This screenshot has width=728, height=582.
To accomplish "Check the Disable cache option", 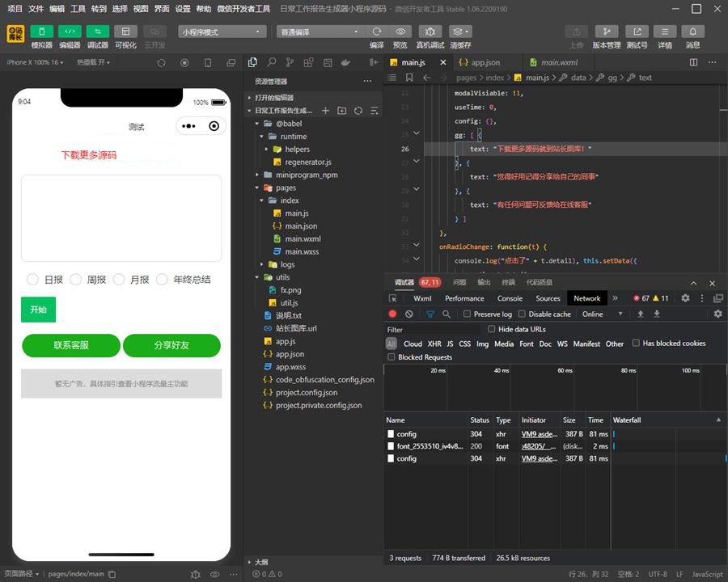I will click(523, 314).
